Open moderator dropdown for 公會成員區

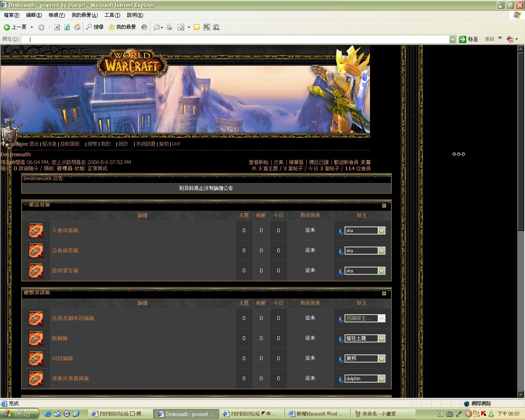[x=381, y=251]
